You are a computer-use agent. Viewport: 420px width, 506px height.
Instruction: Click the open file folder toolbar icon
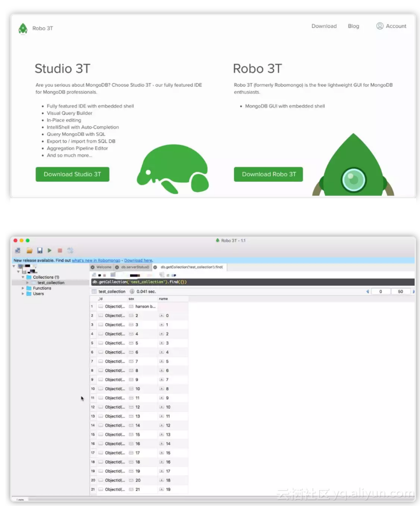29,250
